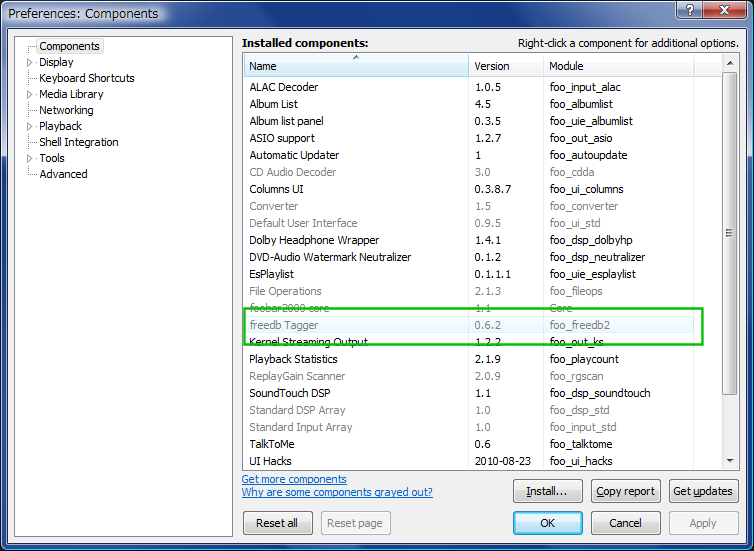Select the Columns UI component row
Viewport: 754px width, 551px height.
point(469,189)
